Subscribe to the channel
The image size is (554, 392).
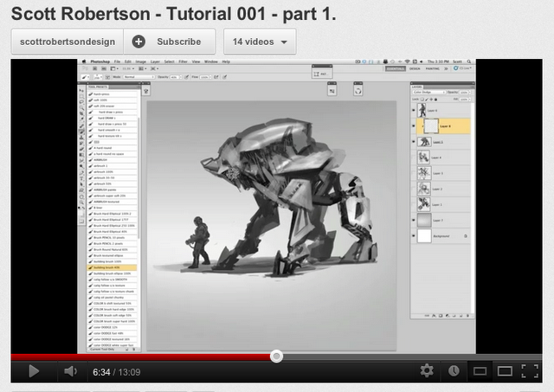tap(170, 42)
